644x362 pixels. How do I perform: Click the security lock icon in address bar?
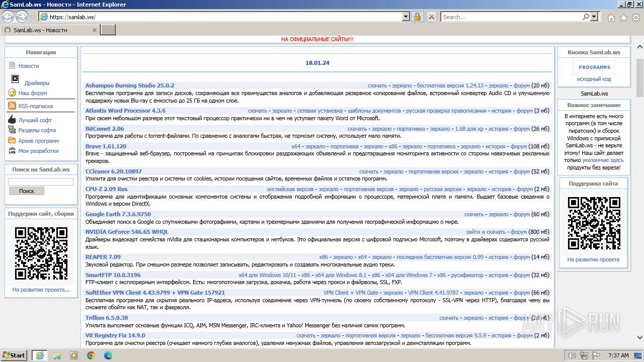click(x=417, y=17)
